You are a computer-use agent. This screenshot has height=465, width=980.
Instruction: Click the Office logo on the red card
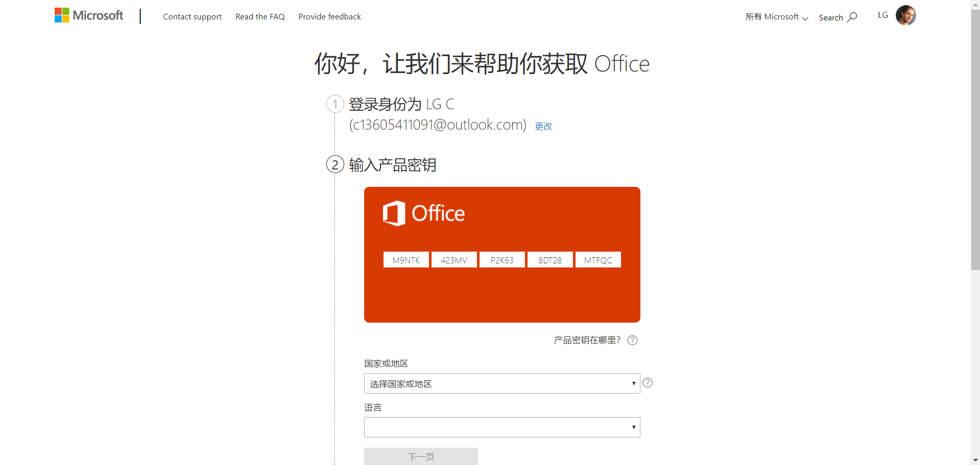423,213
